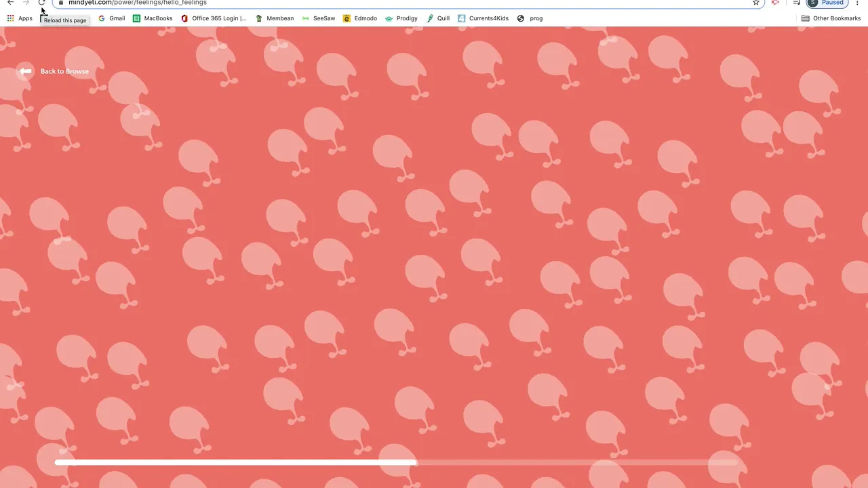Open the Chrome three-dot menu
The image size is (868, 488).
tap(858, 3)
